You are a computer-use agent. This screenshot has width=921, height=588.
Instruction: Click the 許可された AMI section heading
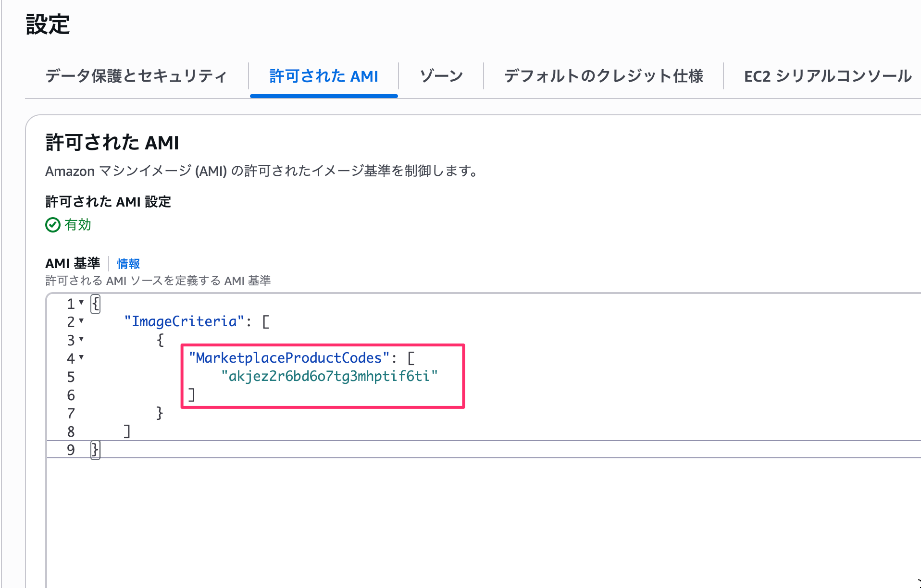(112, 143)
